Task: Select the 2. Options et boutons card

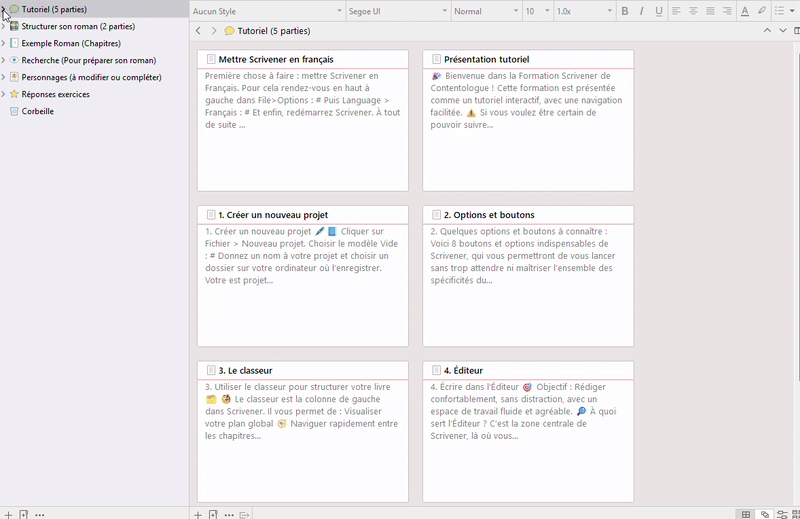Action: point(528,276)
